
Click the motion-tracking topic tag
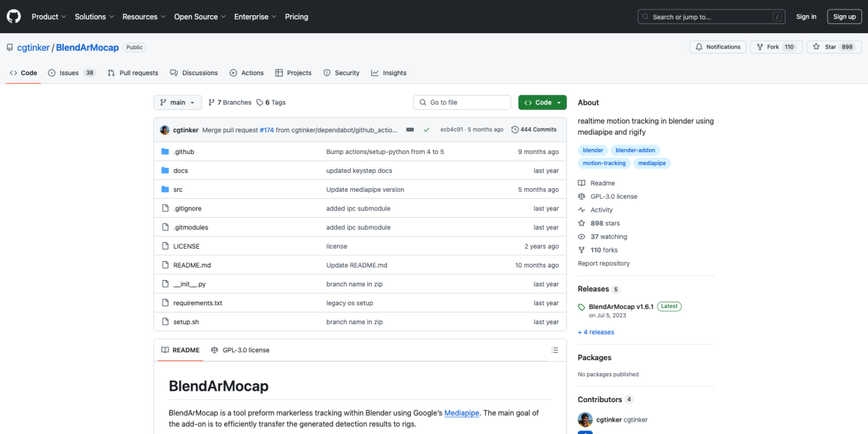tap(604, 163)
